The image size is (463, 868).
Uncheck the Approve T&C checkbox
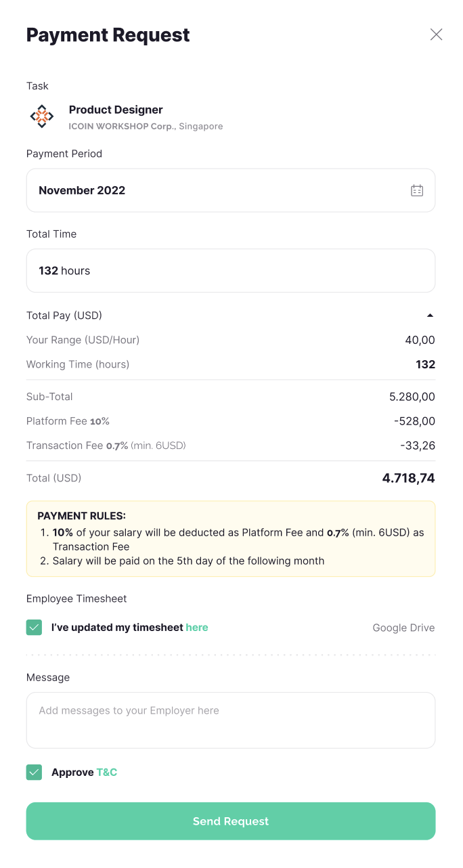pyautogui.click(x=35, y=773)
